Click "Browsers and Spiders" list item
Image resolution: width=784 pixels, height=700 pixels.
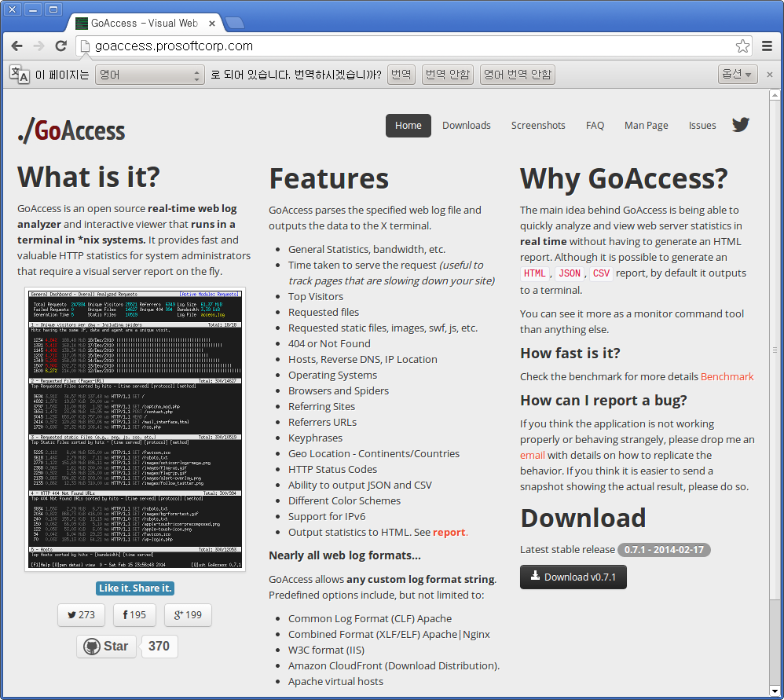(x=338, y=390)
